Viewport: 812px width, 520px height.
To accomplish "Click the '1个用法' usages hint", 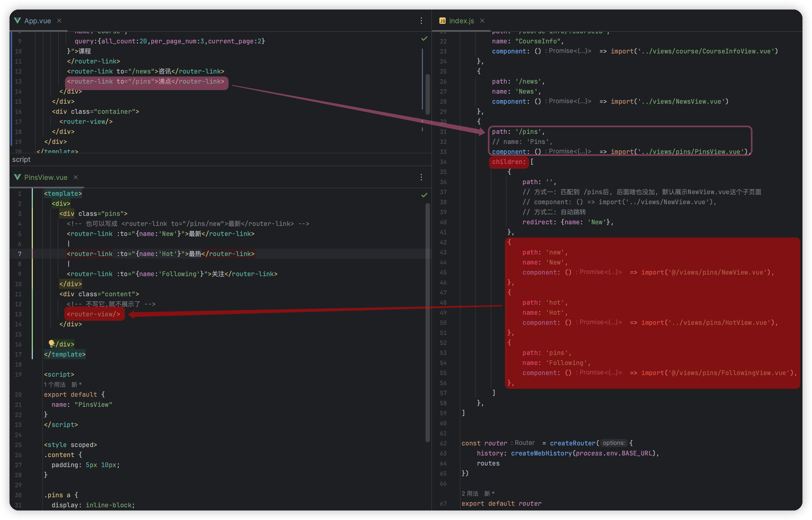I will pyautogui.click(x=55, y=385).
